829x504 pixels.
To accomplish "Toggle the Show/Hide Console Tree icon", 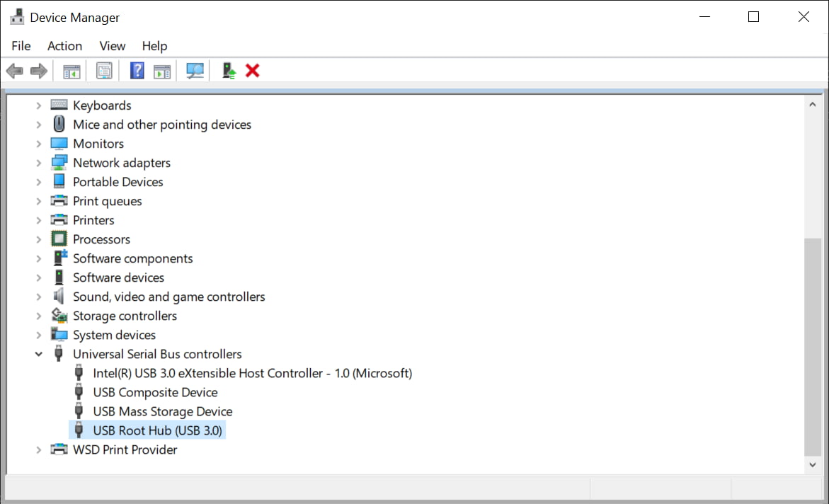I will [x=70, y=70].
